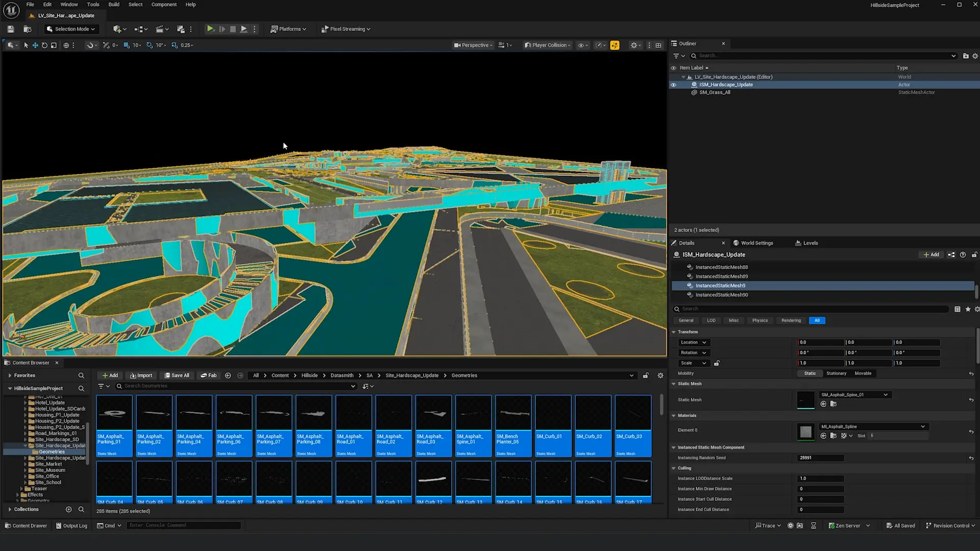Click the Static Mesh asset thumbnail
980x551 pixels.
point(806,400)
